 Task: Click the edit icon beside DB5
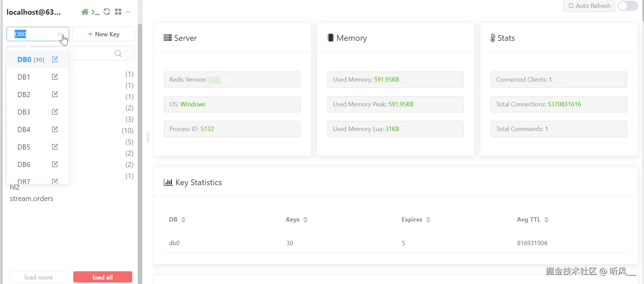click(x=55, y=147)
